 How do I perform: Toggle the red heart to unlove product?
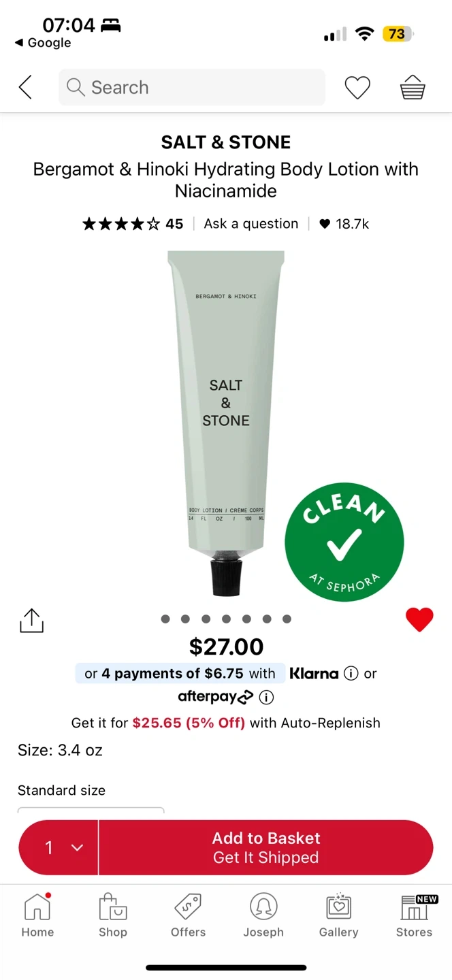[x=419, y=619]
